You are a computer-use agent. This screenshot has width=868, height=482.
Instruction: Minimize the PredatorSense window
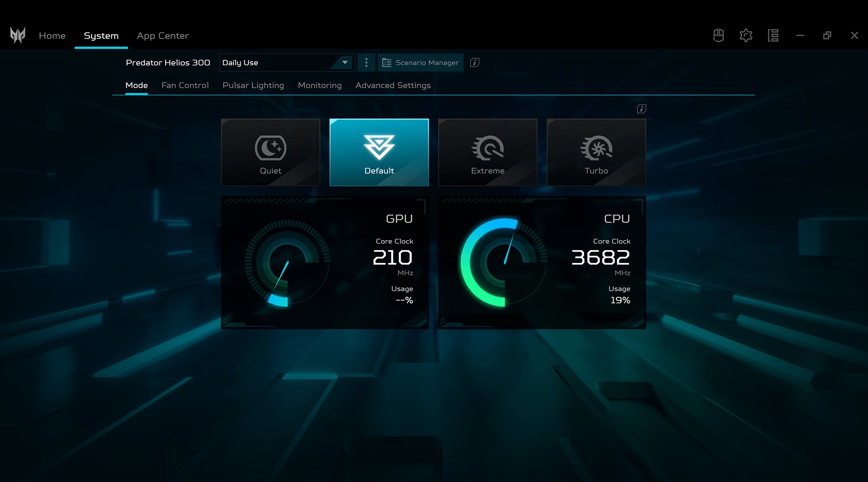(x=800, y=36)
